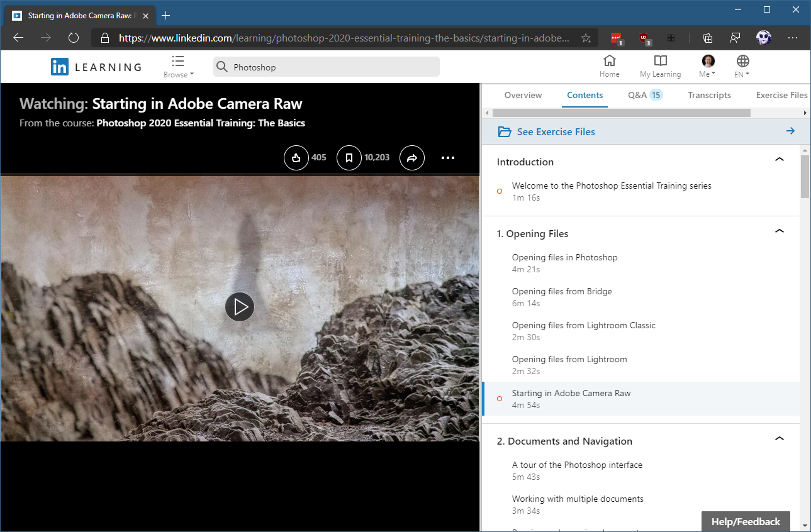Click the LinkedIn Learning logo
The image size is (811, 532).
pos(96,66)
